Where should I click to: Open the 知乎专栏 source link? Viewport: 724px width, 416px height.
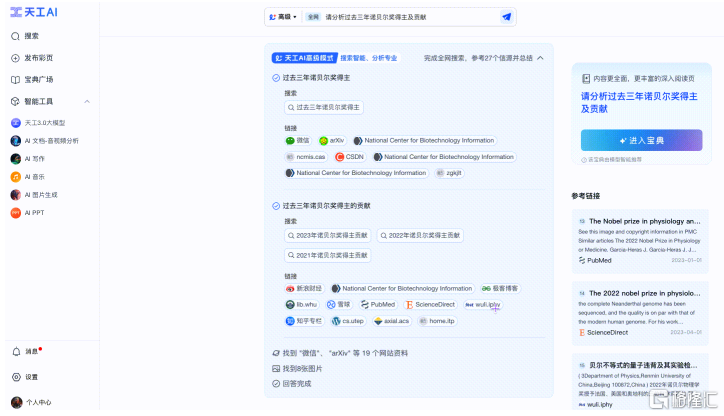pos(304,321)
